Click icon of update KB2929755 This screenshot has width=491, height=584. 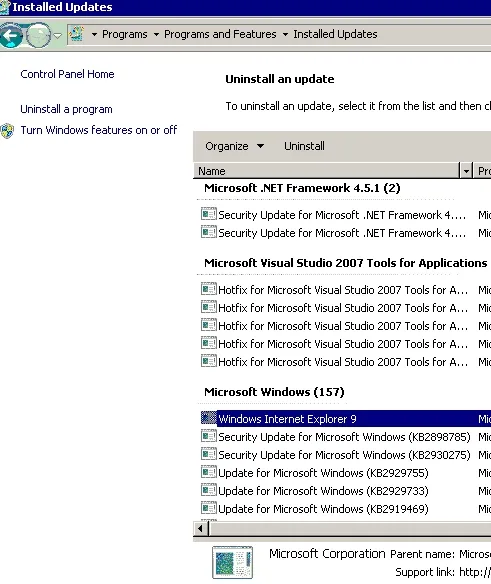(x=208, y=472)
